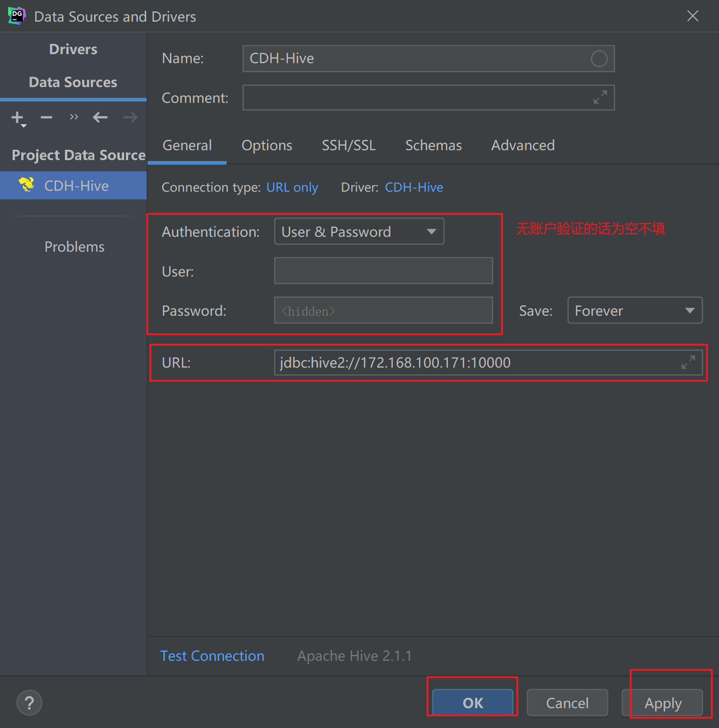Open the more actions double-chevron icon
The width and height of the screenshot is (719, 728).
point(74,117)
